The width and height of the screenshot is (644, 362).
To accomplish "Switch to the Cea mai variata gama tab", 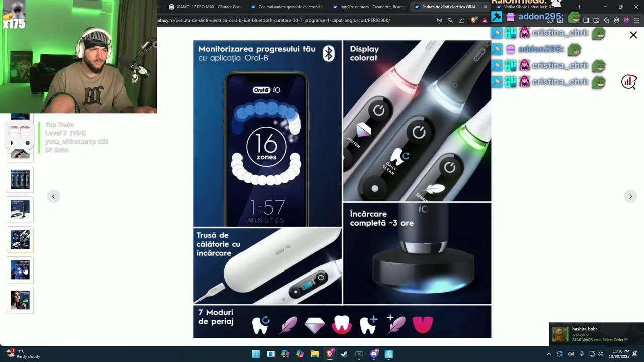I will tap(287, 7).
